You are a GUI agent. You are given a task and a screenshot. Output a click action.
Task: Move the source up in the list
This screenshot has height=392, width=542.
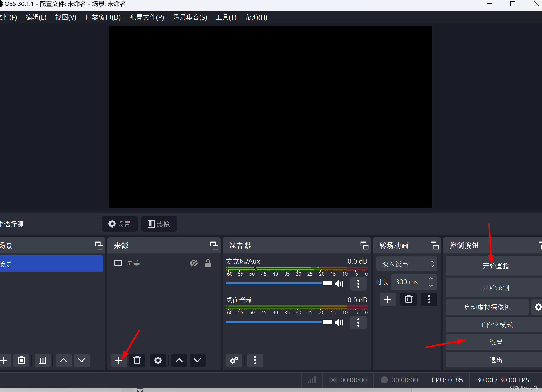(x=179, y=360)
